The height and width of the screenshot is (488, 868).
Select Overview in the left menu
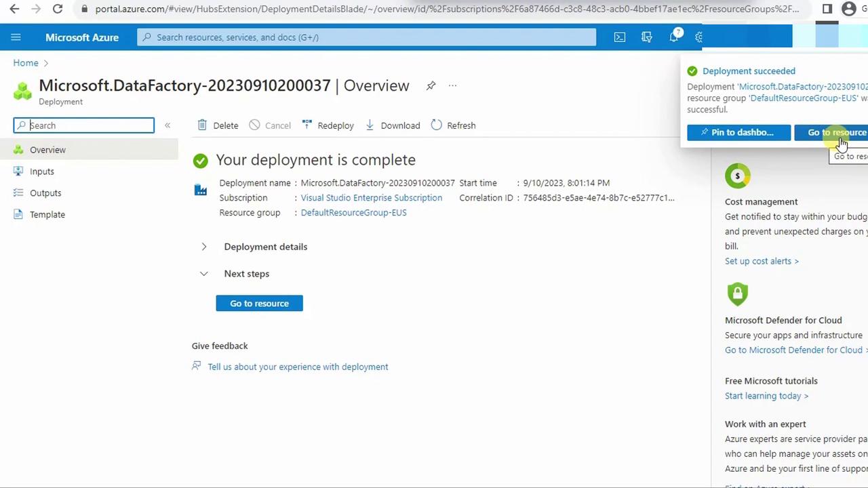click(x=89, y=150)
